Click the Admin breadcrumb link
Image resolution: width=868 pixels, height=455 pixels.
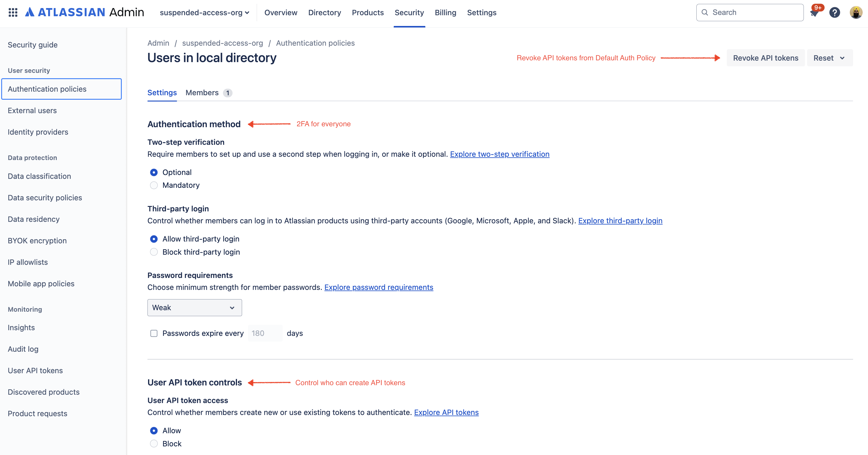coord(158,43)
